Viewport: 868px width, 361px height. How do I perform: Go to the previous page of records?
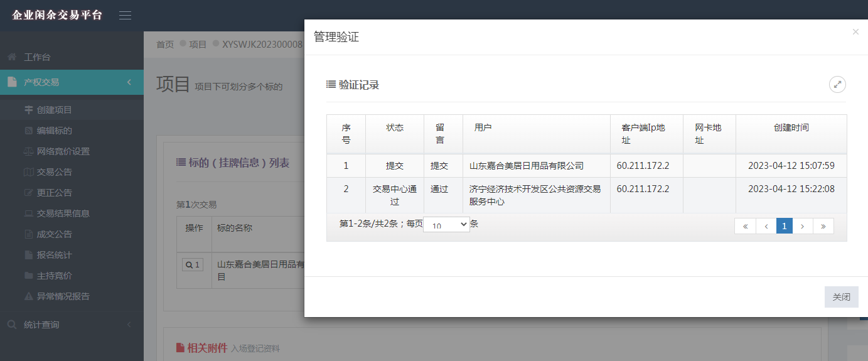[766, 226]
